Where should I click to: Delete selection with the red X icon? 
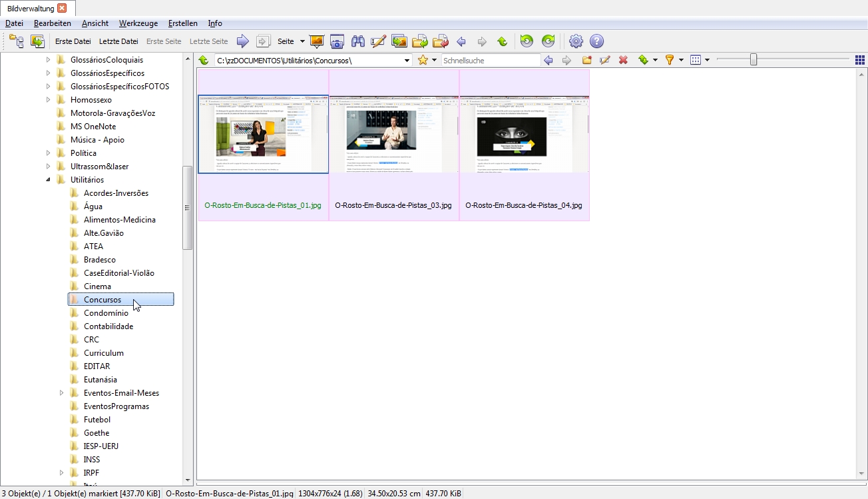(623, 60)
